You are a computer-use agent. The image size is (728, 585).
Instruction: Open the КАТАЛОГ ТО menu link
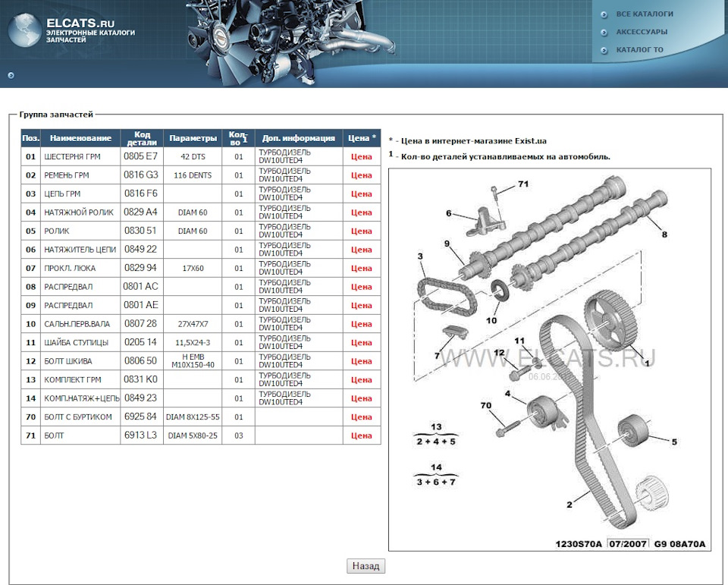coord(639,50)
